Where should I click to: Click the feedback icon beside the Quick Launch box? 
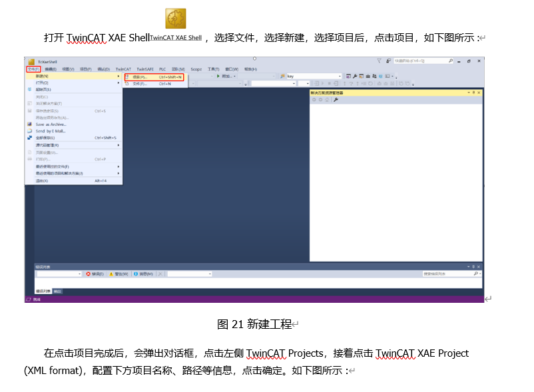(388, 61)
